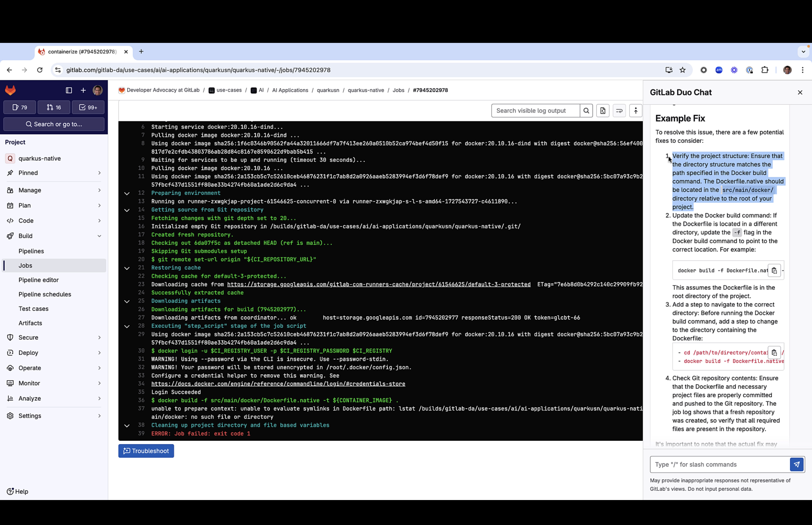Jump to the top of log

[x=636, y=111]
